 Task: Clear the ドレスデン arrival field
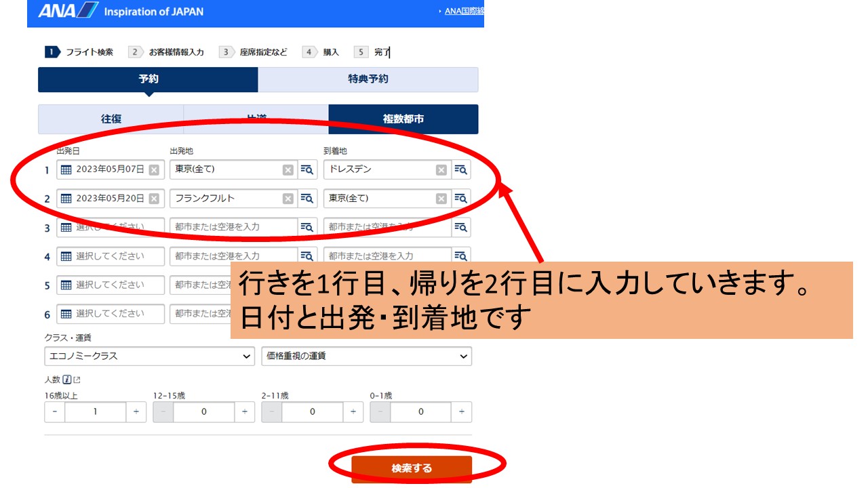(441, 169)
